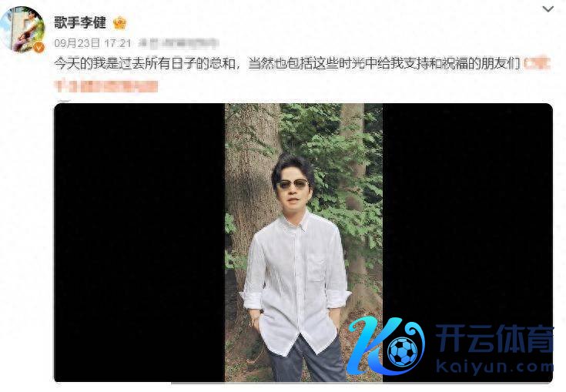
Task: Click the 09月23日 17:21 timestamp
Action: tap(92, 44)
